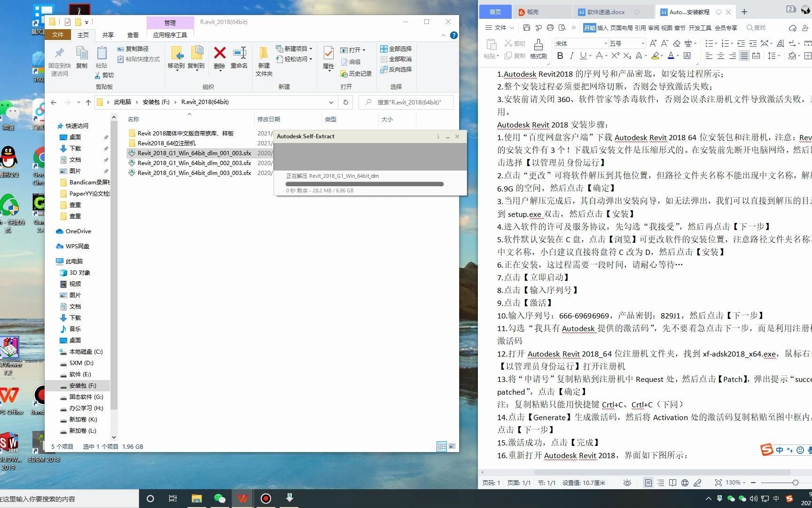Toggle Chinese input mode in taskbar tray
This screenshot has width=812, height=508.
[776, 499]
